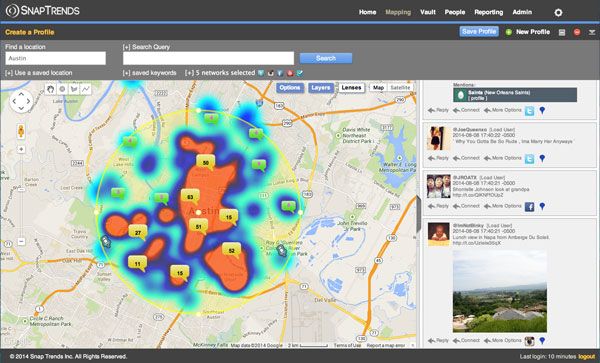The image size is (600, 363).
Task: Expand [+] 5 networks selected
Action: click(220, 73)
